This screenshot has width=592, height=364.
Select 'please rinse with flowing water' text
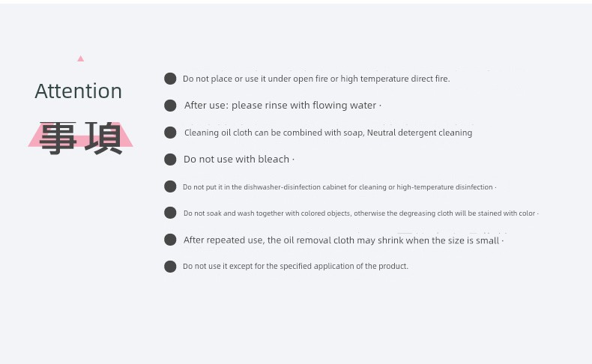coord(304,106)
